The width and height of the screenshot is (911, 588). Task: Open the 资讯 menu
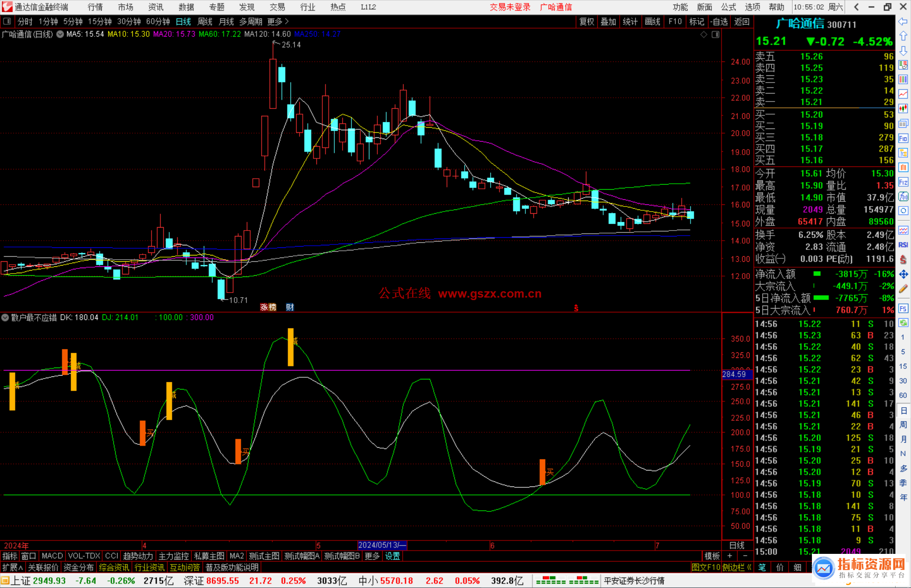pos(156,7)
